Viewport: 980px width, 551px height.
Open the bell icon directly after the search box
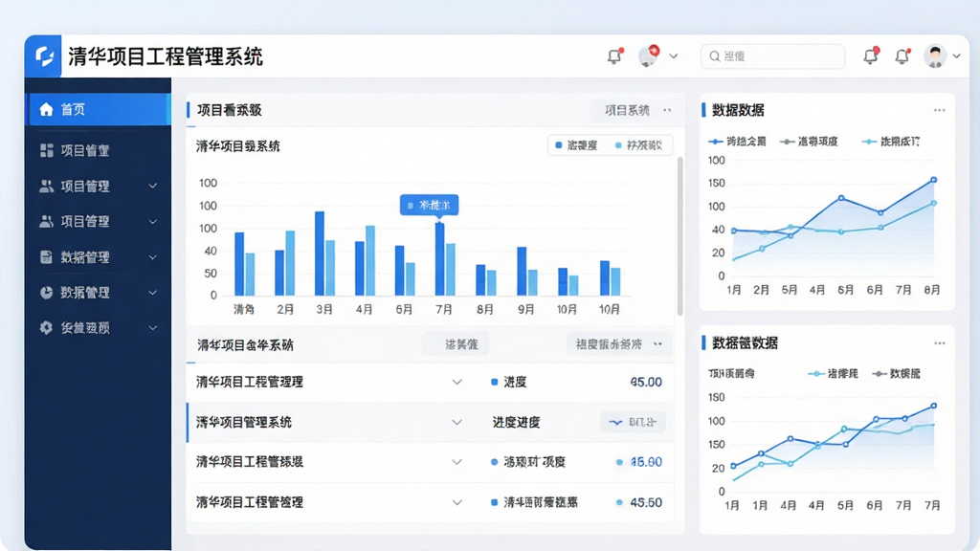pos(871,56)
